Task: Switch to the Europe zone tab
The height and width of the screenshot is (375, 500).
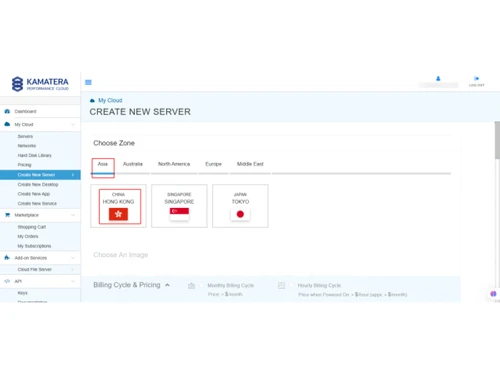Action: [x=213, y=164]
